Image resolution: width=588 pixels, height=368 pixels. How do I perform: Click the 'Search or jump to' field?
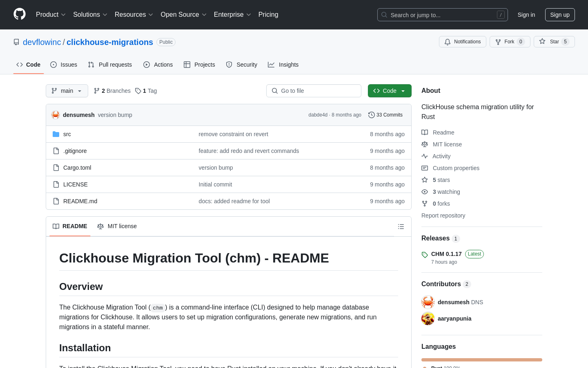point(443,15)
